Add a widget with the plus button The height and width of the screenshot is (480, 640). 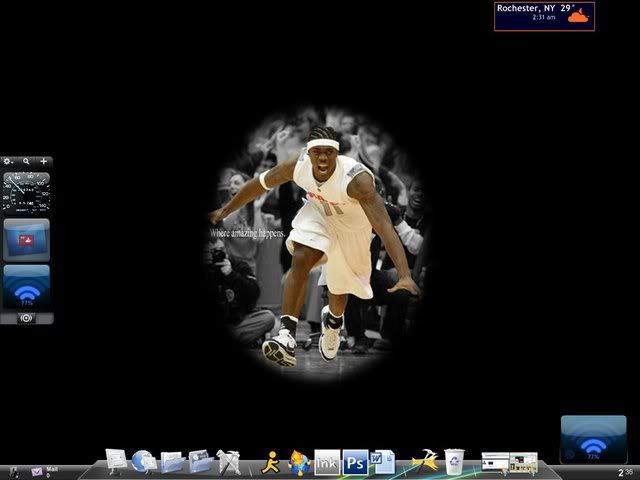point(44,161)
